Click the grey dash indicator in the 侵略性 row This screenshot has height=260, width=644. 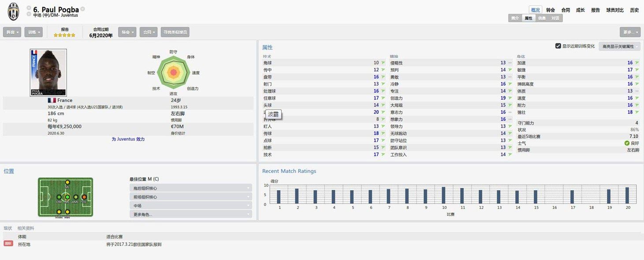point(510,63)
